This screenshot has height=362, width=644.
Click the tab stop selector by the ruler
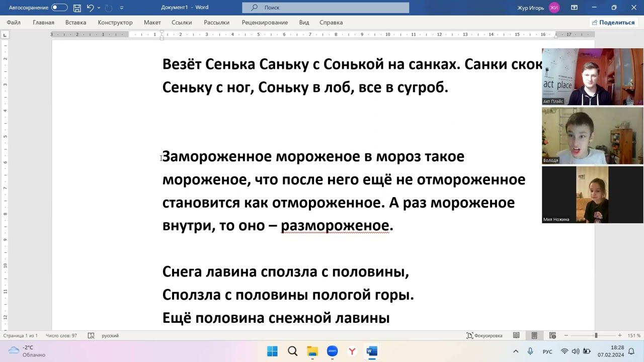5,35
